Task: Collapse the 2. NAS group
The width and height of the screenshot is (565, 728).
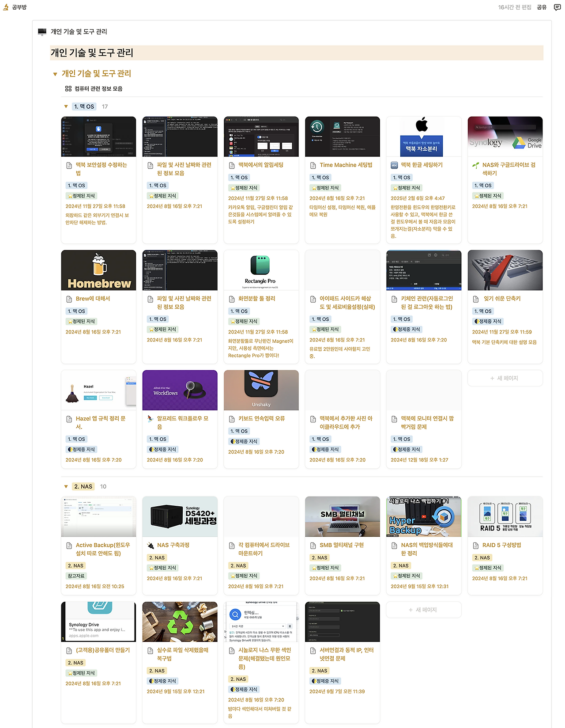Action: (x=66, y=486)
